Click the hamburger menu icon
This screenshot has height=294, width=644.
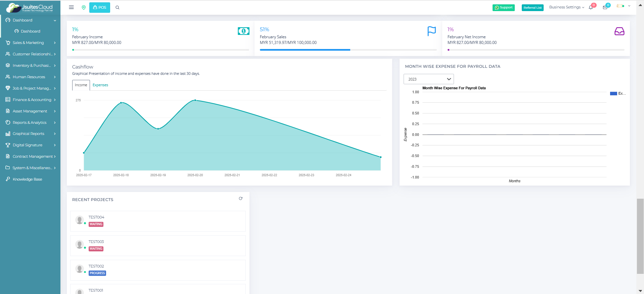tap(71, 7)
